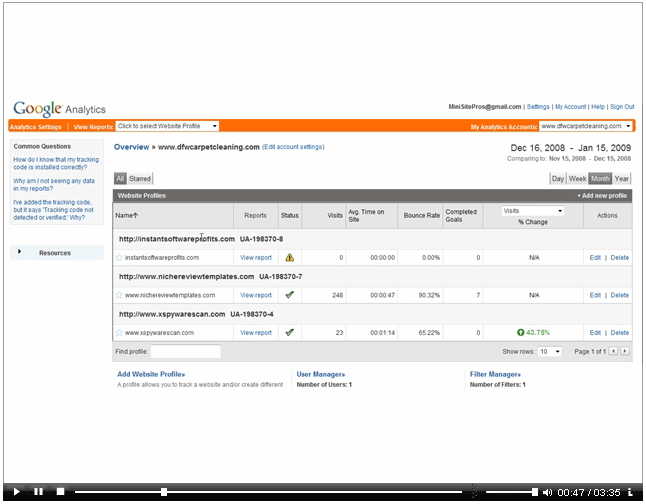Sort the table by Name column
Image resolution: width=646 pixels, height=504 pixels.
pos(126,215)
